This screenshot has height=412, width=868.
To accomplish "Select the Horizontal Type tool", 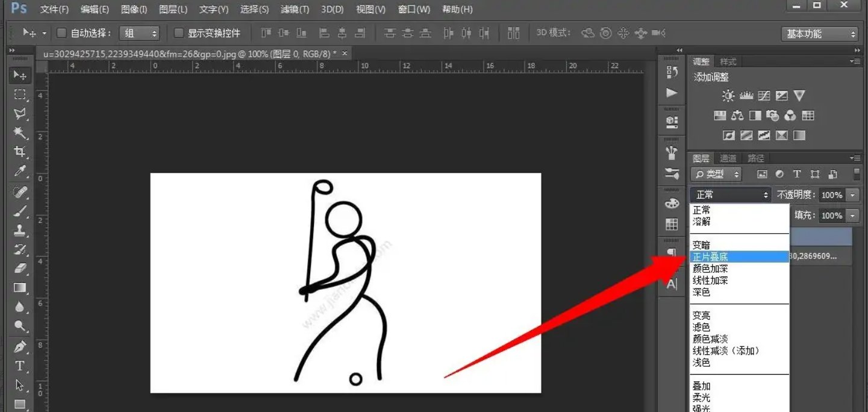I will click(x=20, y=366).
